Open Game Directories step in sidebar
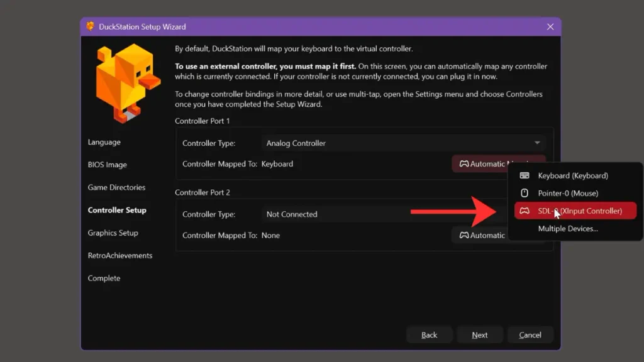Image resolution: width=644 pixels, height=362 pixels. [116, 187]
